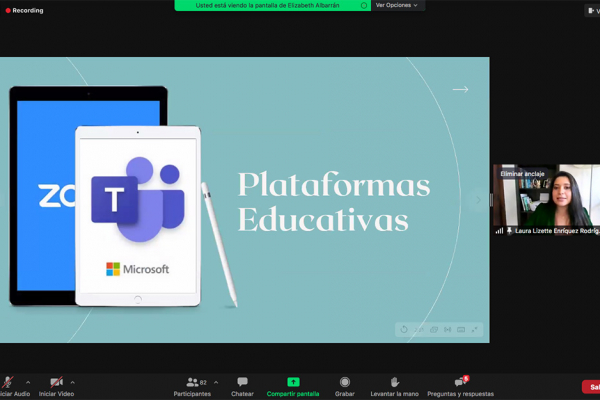
Task: Click captions icon in slide control bar
Action: (461, 330)
